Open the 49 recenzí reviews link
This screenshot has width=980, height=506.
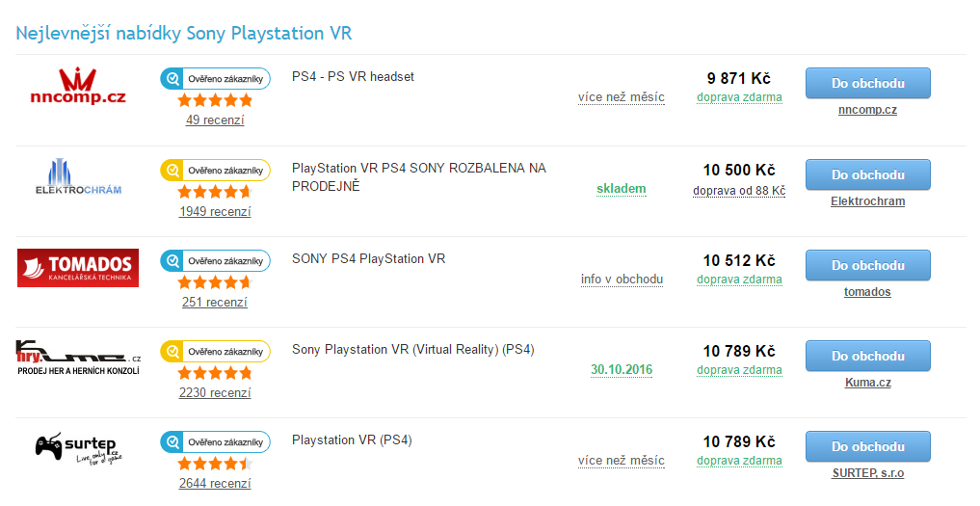pos(215,120)
